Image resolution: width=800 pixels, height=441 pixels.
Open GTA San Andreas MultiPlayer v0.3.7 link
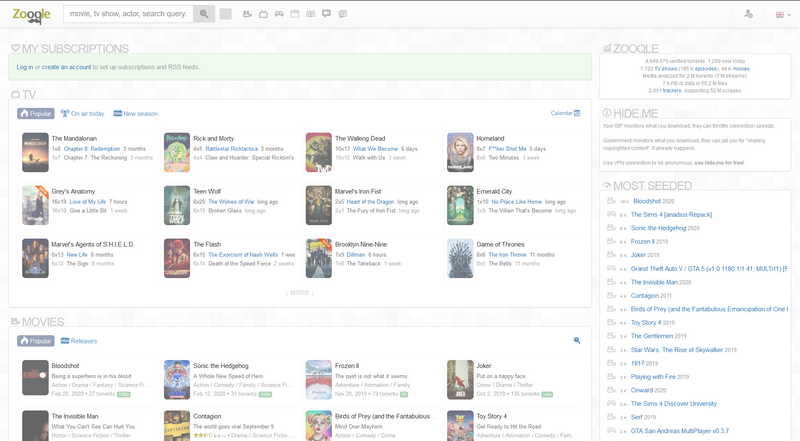click(x=680, y=431)
